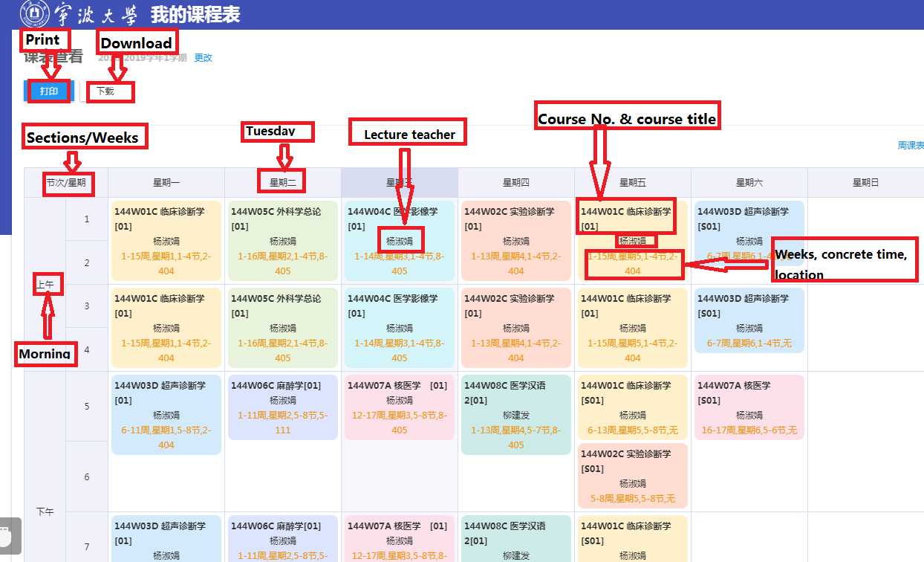Click the 下载 download button
The height and width of the screenshot is (562, 924).
[105, 92]
